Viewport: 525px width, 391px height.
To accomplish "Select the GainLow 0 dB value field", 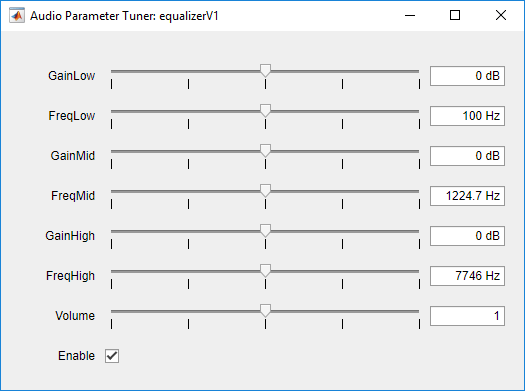I will [467, 76].
